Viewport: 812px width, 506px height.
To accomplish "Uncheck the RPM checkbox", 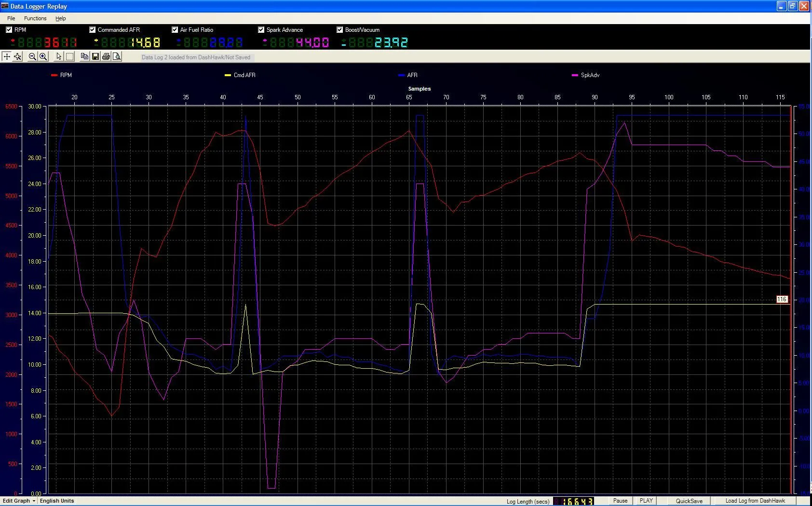I will point(9,30).
